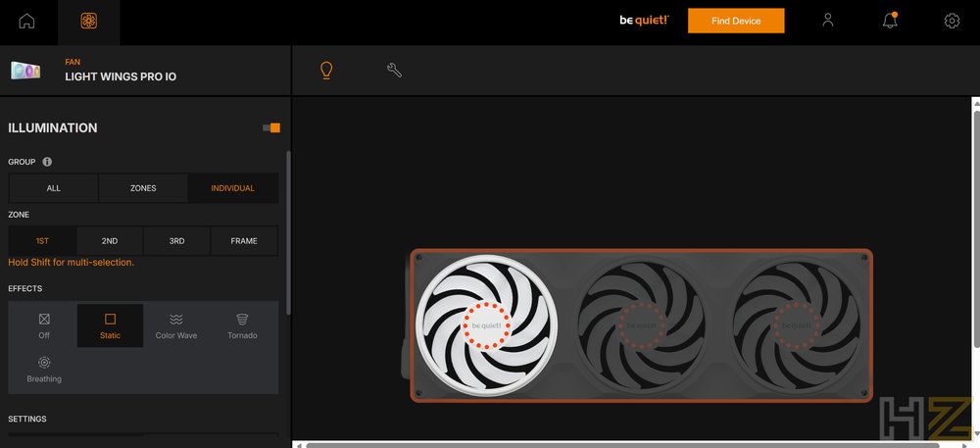Open the user account profile icon

point(828,21)
